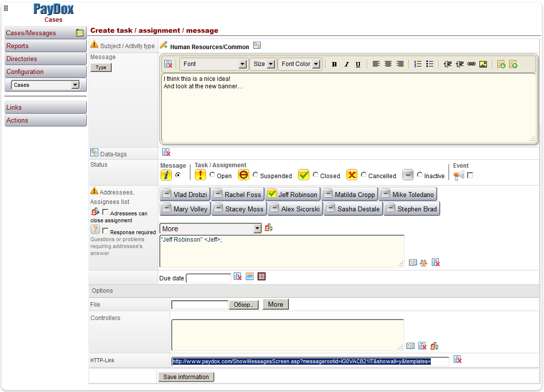Viewport: 544px width, 392px height.
Task: Select the Message status radio button
Action: coord(178,175)
